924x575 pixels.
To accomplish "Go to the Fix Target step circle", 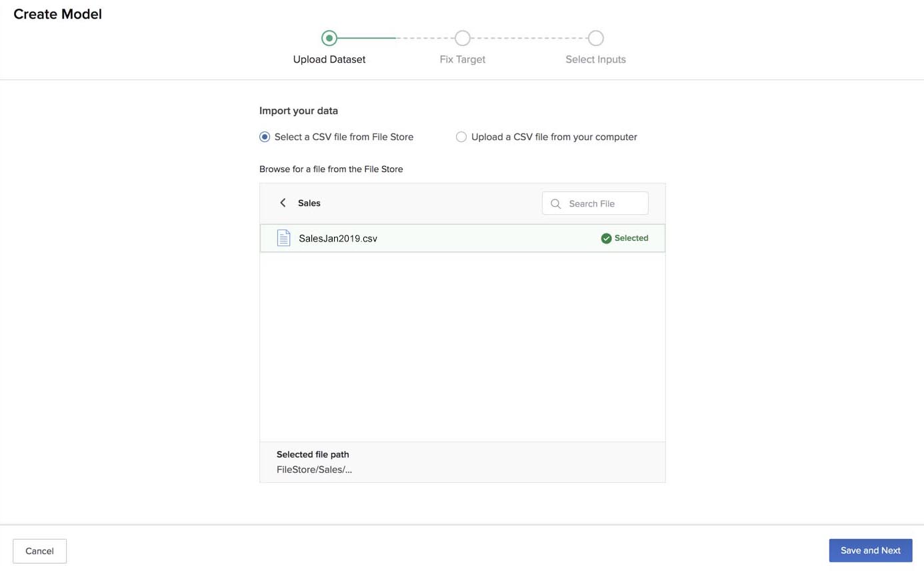I will click(463, 38).
